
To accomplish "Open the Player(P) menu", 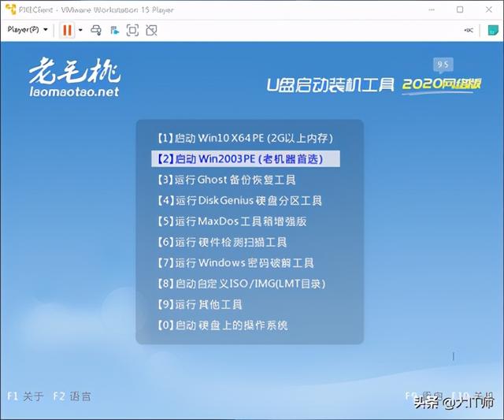I will tap(28, 30).
